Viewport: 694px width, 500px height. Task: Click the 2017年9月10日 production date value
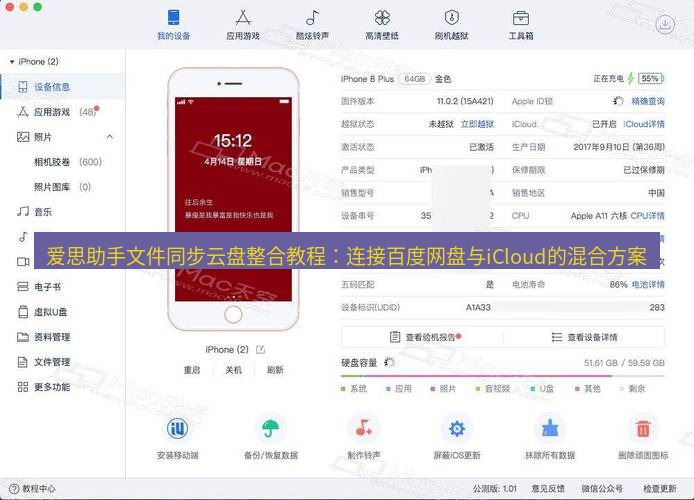[x=619, y=147]
